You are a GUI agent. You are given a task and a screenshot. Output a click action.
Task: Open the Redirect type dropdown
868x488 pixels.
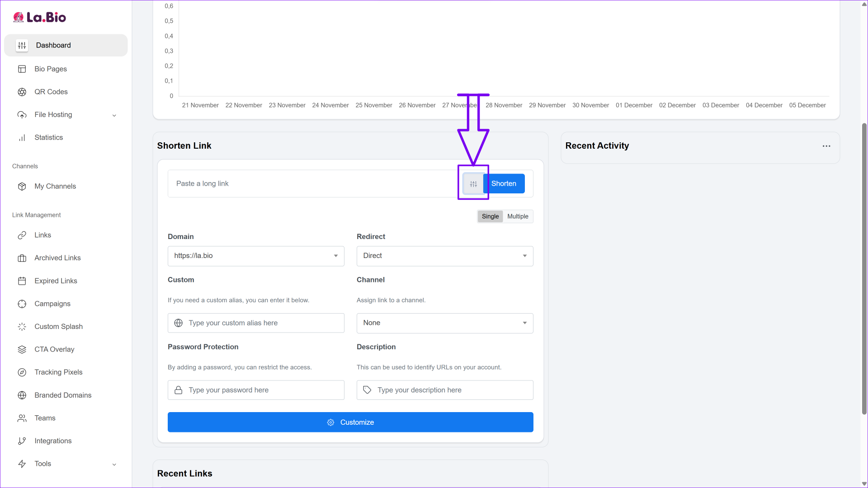pyautogui.click(x=445, y=256)
